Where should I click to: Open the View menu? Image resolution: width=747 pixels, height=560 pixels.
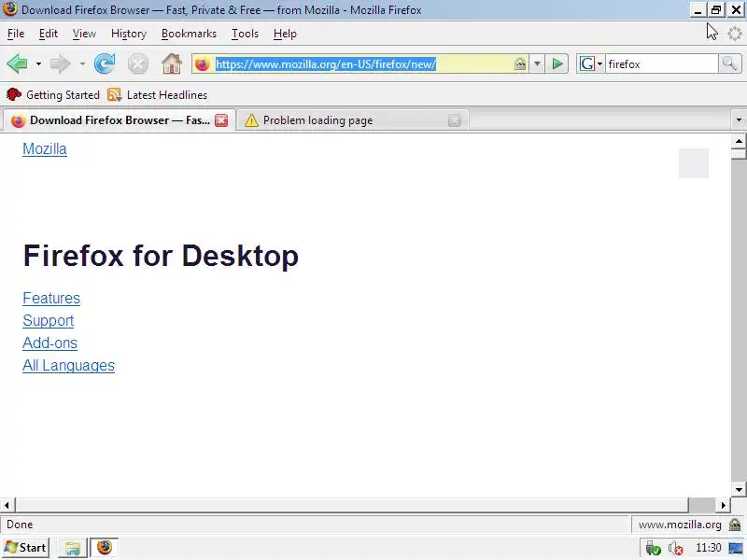pyautogui.click(x=84, y=34)
